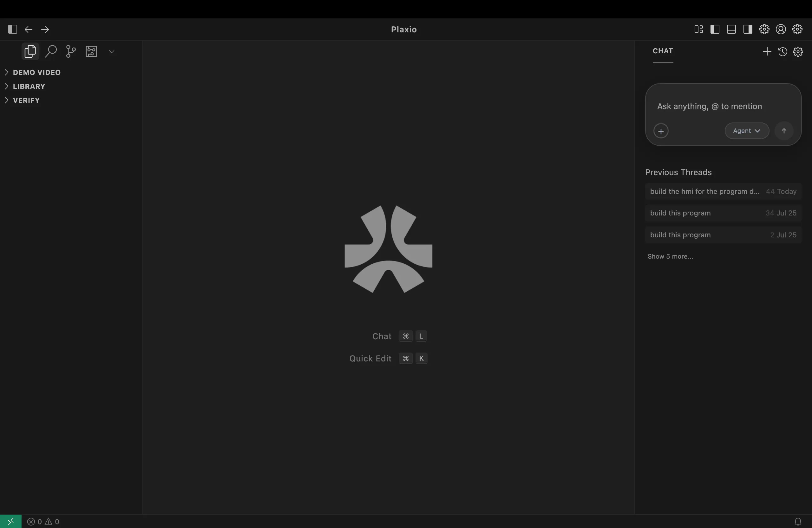Viewport: 812px width, 528px height.
Task: Send message with the up arrow
Action: (x=784, y=131)
